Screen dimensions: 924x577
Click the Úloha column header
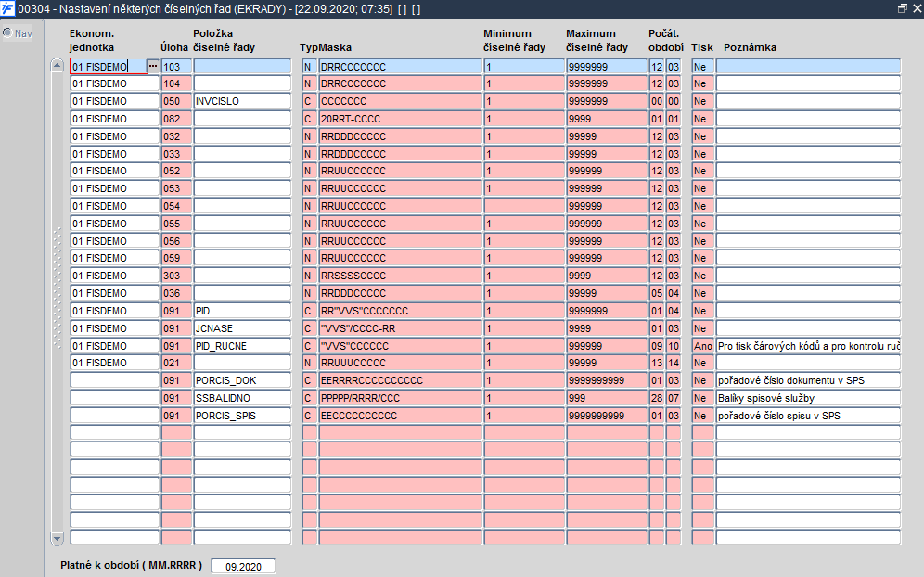pos(174,47)
